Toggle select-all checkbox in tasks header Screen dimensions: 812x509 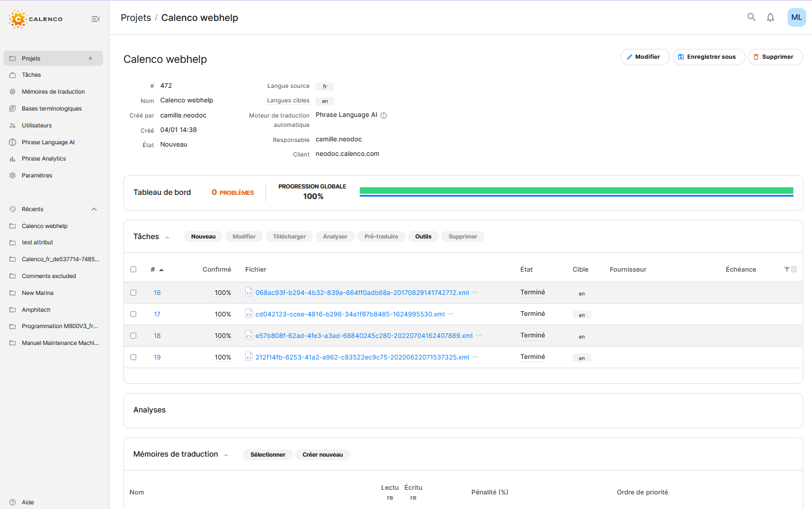pyautogui.click(x=133, y=269)
